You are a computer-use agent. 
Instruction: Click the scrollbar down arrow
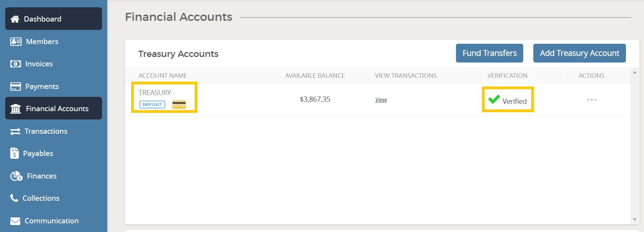[635, 219]
